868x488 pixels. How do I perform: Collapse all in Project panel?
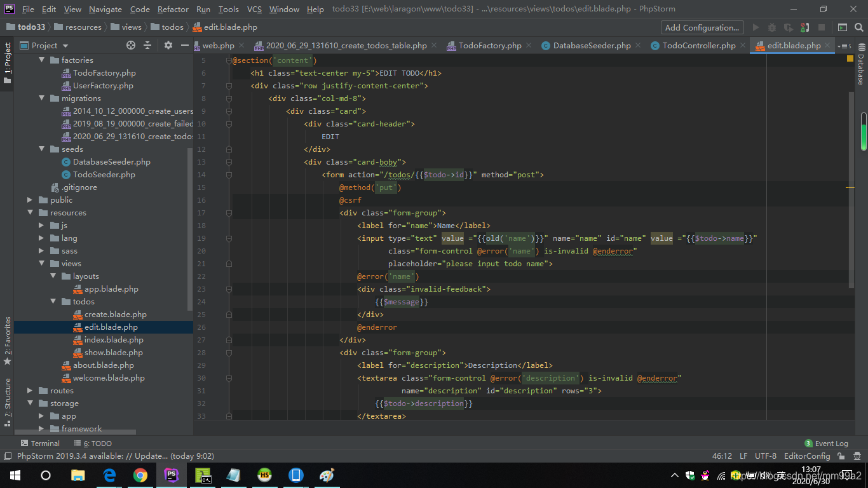tap(147, 45)
